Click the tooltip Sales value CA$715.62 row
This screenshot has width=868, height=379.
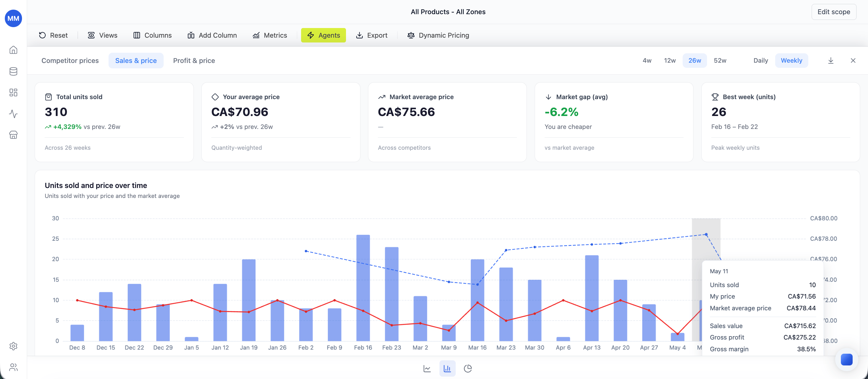click(x=763, y=325)
